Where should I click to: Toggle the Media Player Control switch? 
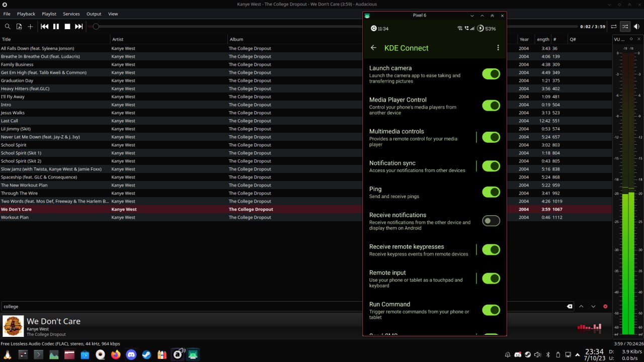[x=491, y=106]
